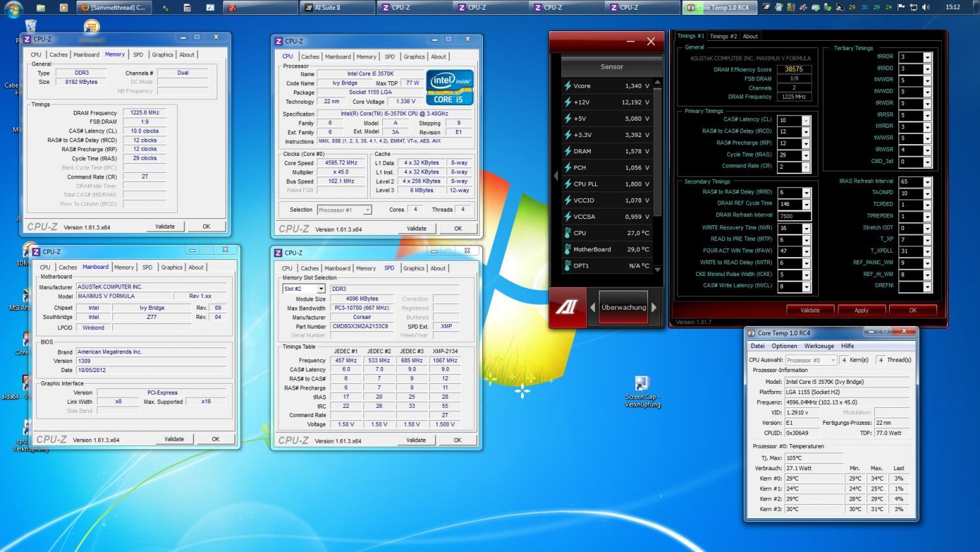Click OK in CPU-Z Mainboard window
The image size is (980, 552).
pos(215,439)
